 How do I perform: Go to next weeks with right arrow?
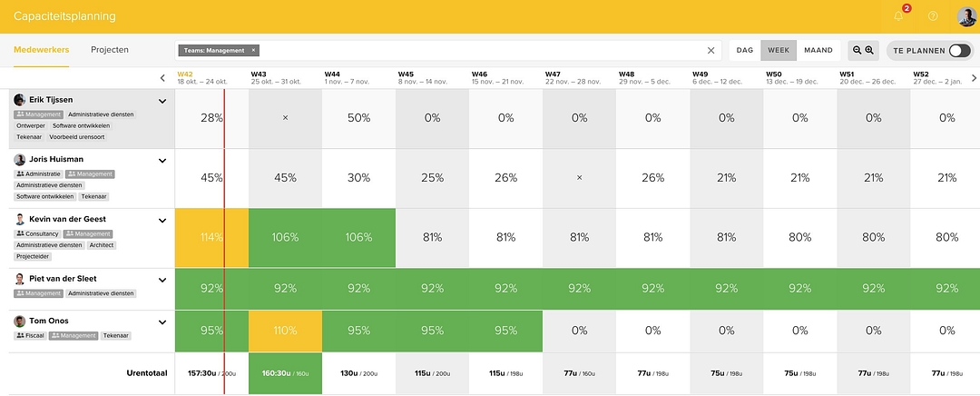pos(973,78)
